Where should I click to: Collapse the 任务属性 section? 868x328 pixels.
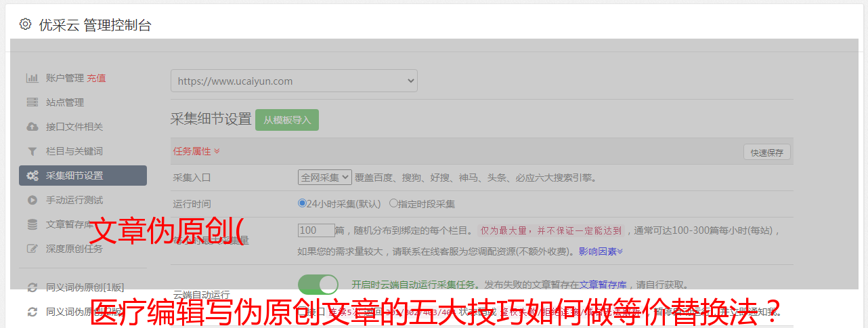[x=196, y=151]
